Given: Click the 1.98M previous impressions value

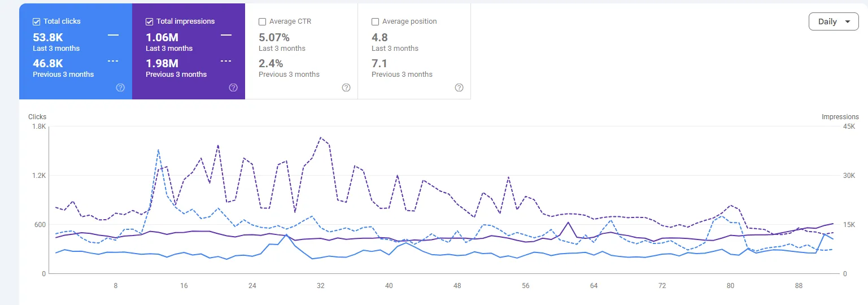Looking at the screenshot, I should pyautogui.click(x=162, y=63).
